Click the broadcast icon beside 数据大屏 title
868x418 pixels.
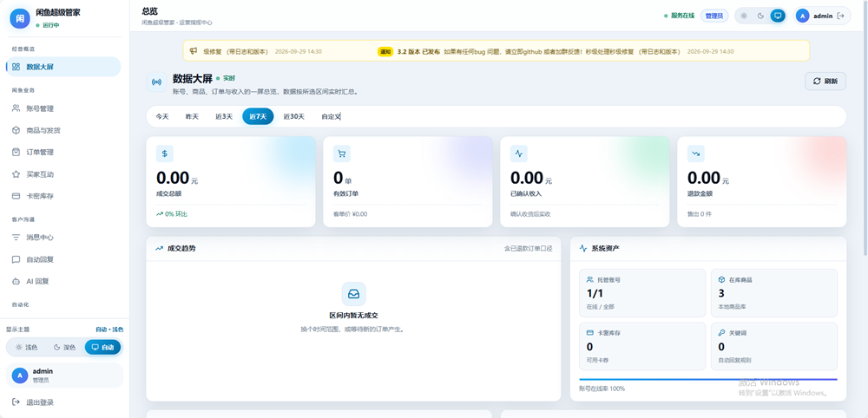[x=156, y=82]
